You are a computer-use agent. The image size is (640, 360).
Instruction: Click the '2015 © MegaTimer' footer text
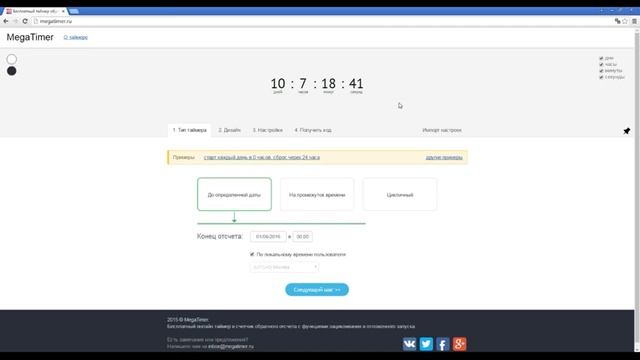click(188, 320)
